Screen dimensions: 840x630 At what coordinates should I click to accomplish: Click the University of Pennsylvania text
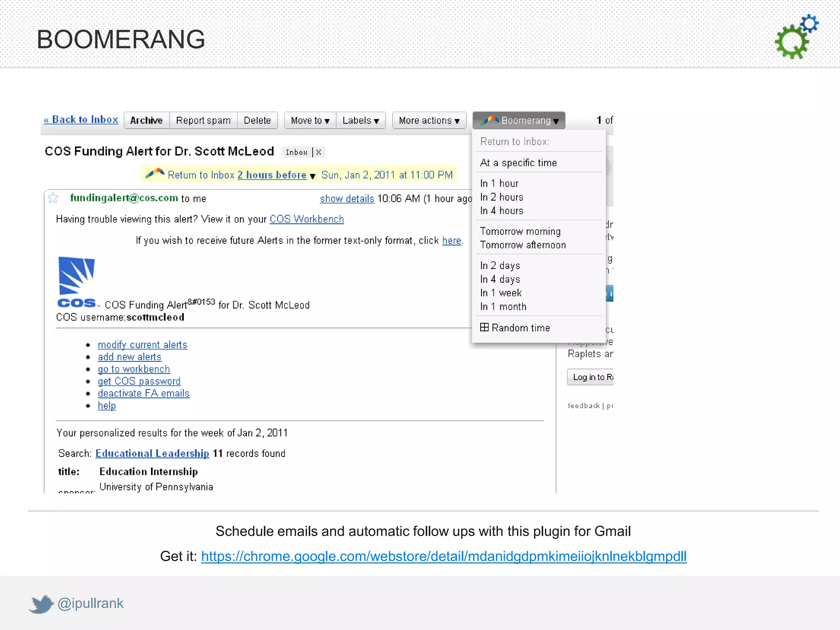click(x=156, y=487)
